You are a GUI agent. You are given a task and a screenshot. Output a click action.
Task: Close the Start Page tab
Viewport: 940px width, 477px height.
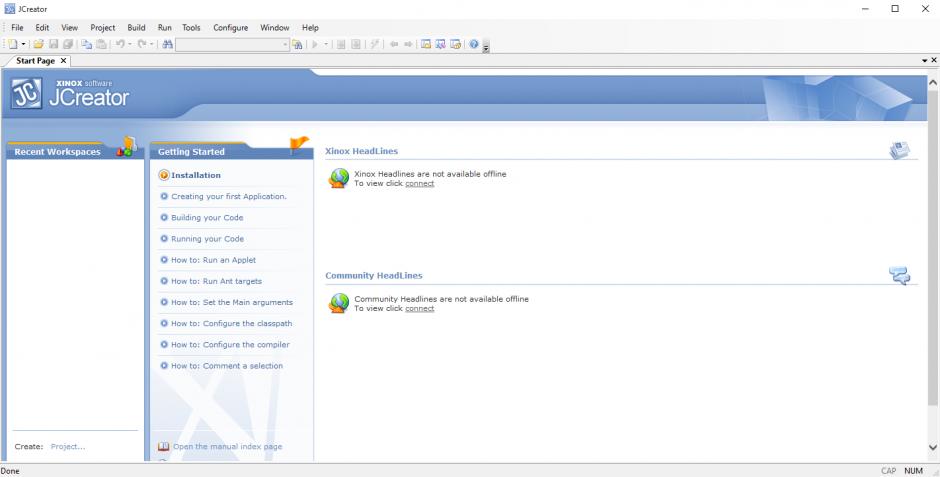[64, 61]
